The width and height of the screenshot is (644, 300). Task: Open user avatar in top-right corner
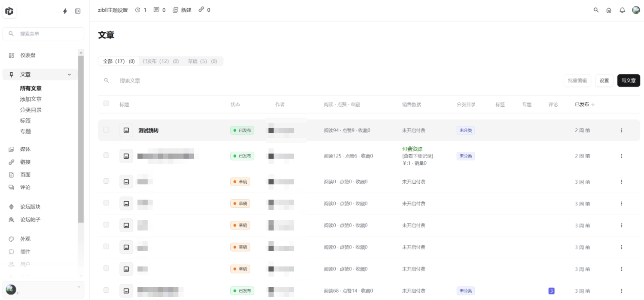[x=636, y=10]
